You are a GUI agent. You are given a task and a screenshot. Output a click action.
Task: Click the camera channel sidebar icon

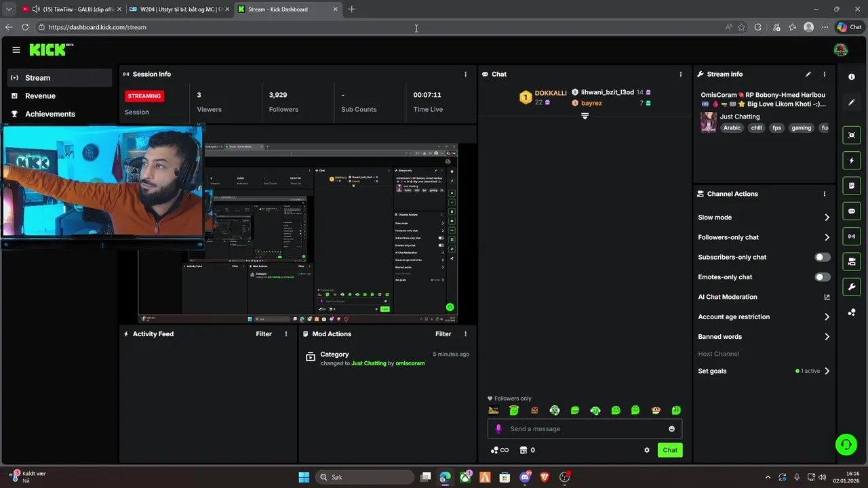(852, 262)
